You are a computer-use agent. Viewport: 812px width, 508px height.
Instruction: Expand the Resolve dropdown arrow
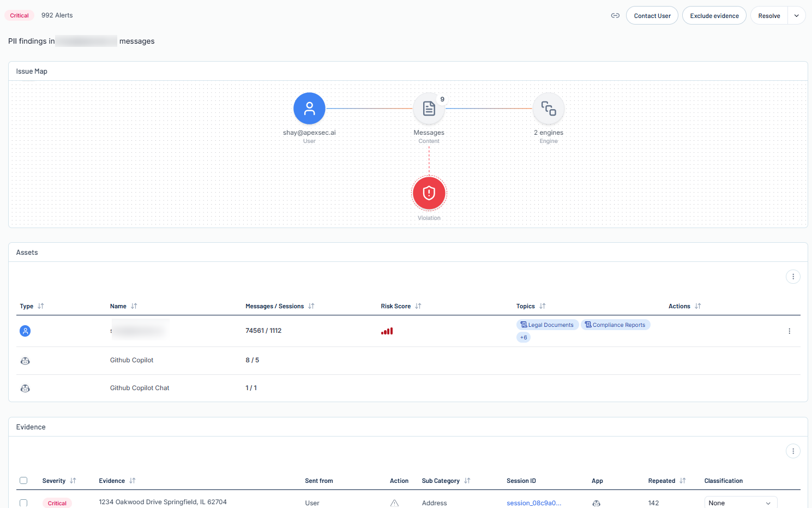click(x=796, y=16)
